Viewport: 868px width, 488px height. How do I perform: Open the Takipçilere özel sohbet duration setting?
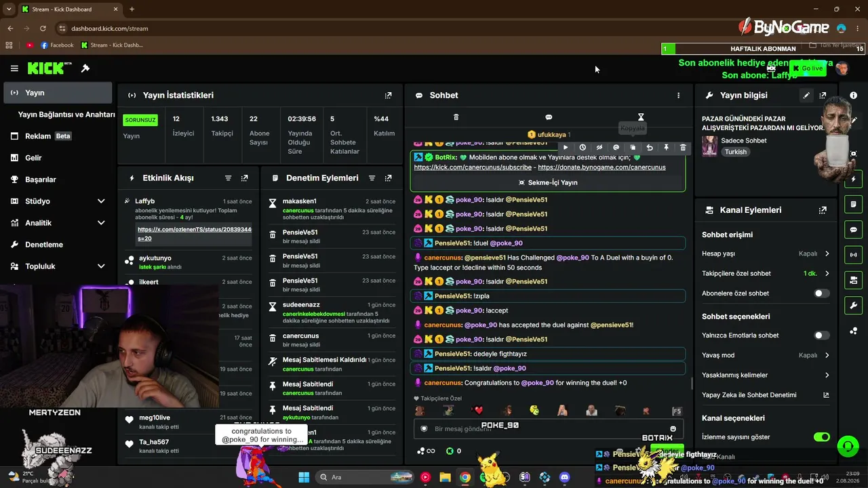pos(766,274)
